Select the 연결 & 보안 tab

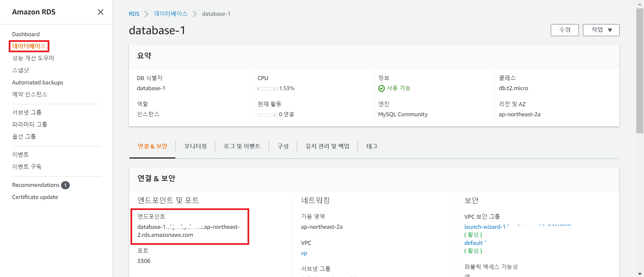(x=152, y=146)
